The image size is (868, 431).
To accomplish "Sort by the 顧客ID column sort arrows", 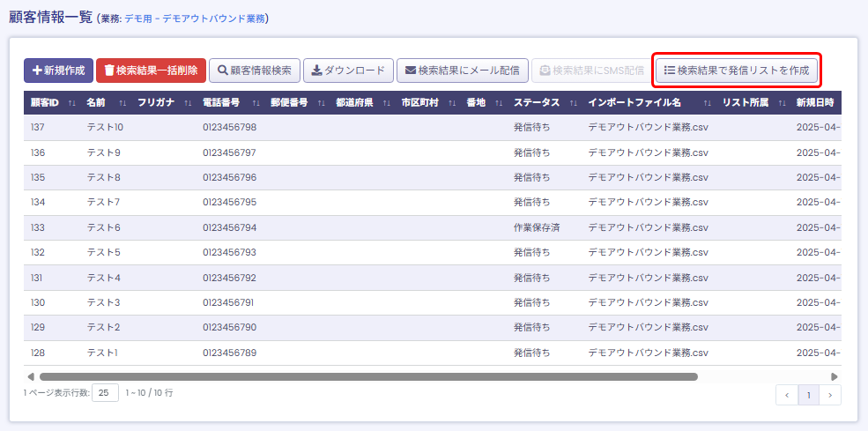I will 71,103.
